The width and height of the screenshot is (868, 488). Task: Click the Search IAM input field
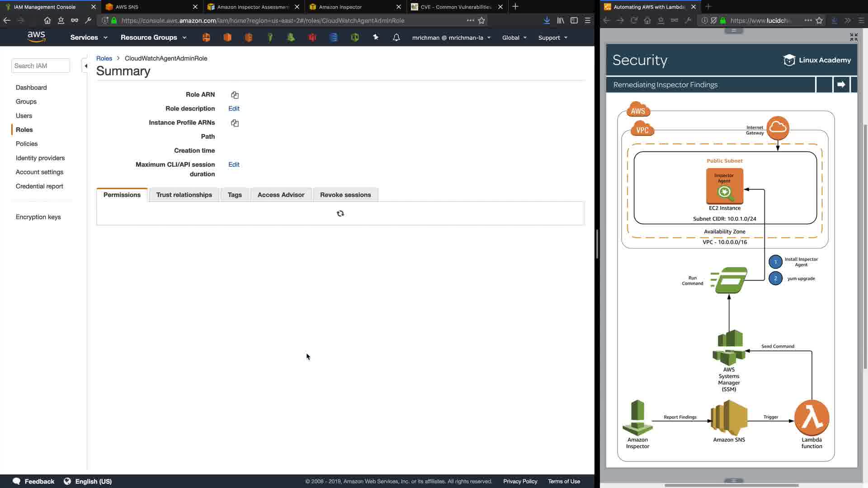[x=41, y=66]
